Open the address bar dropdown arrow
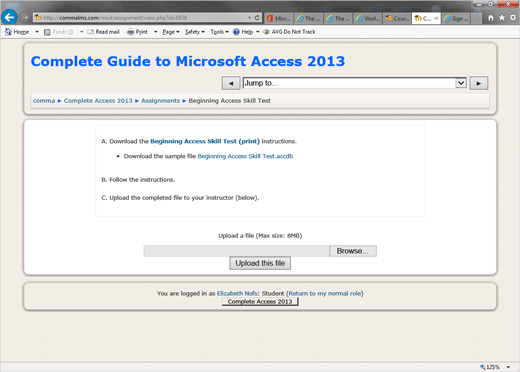 point(249,18)
